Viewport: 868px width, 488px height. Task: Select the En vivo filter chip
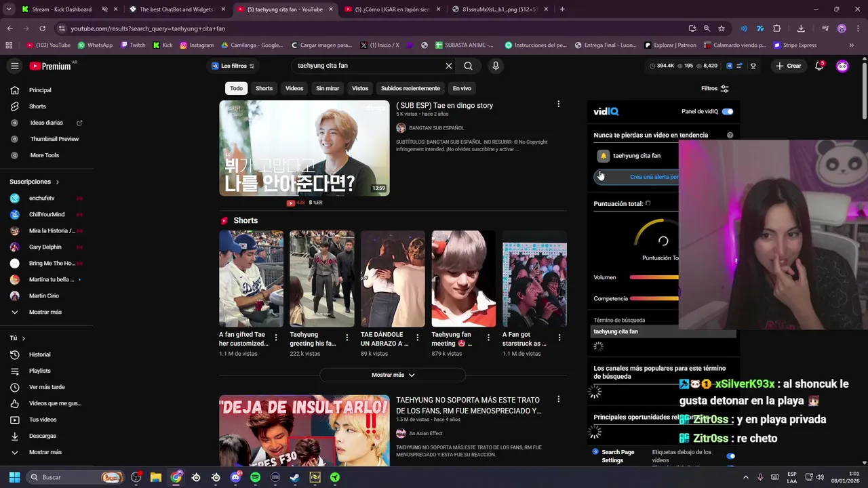(x=462, y=88)
